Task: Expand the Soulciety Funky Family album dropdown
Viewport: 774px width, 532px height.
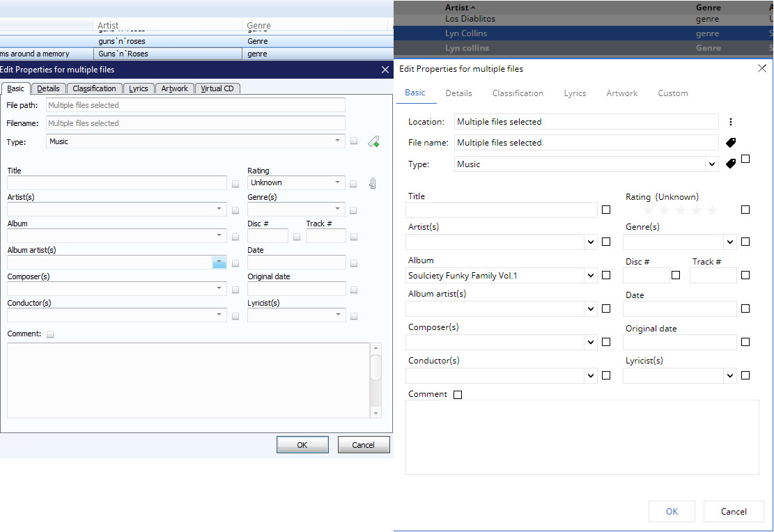Action: pos(591,276)
